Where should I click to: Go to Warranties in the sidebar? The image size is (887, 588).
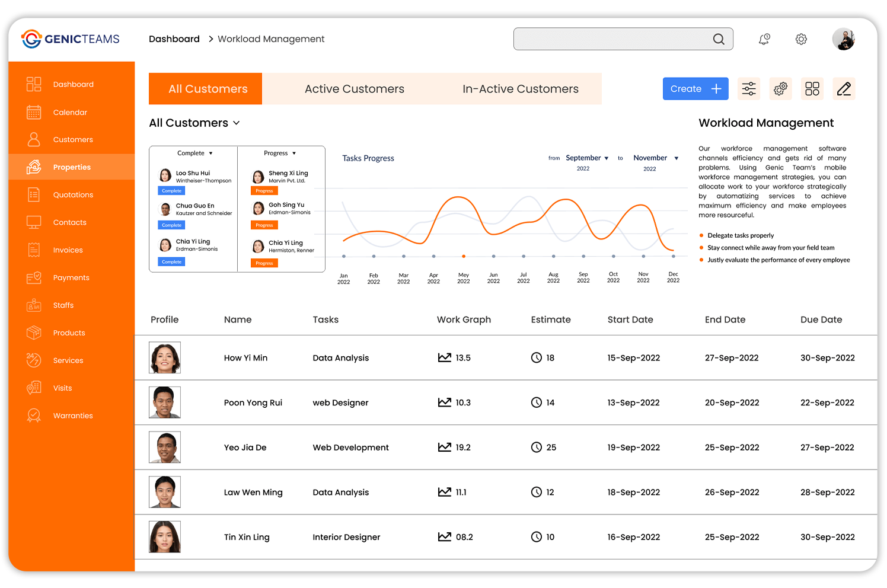pyautogui.click(x=72, y=416)
